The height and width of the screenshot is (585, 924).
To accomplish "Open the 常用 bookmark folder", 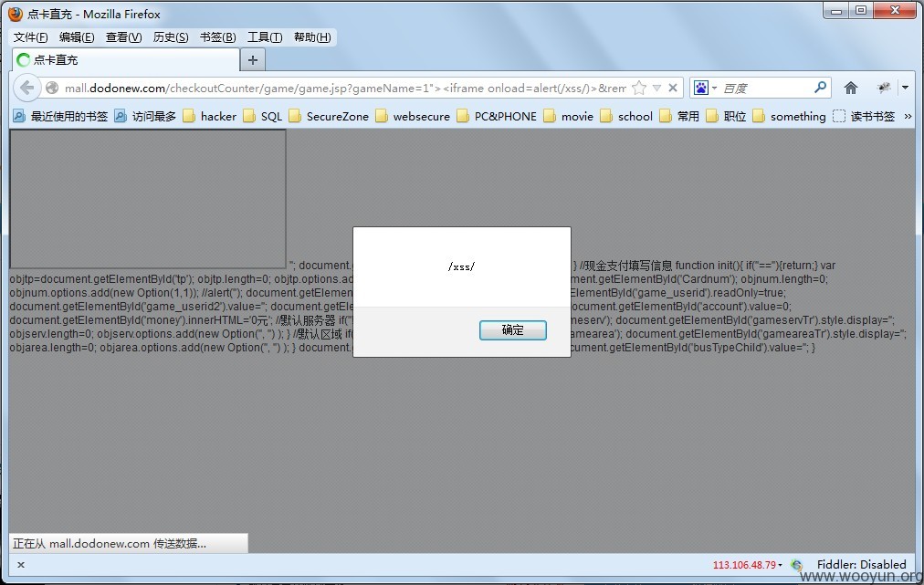I will 679,116.
